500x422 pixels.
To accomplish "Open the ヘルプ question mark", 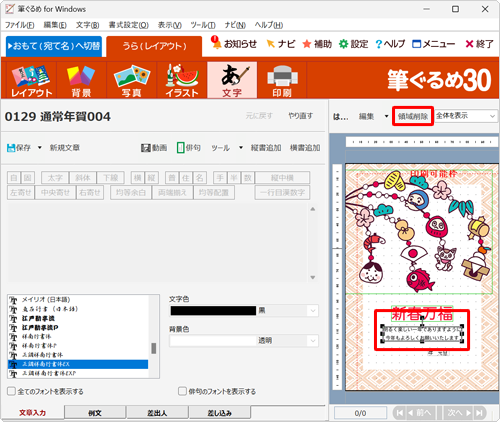I will [x=378, y=44].
